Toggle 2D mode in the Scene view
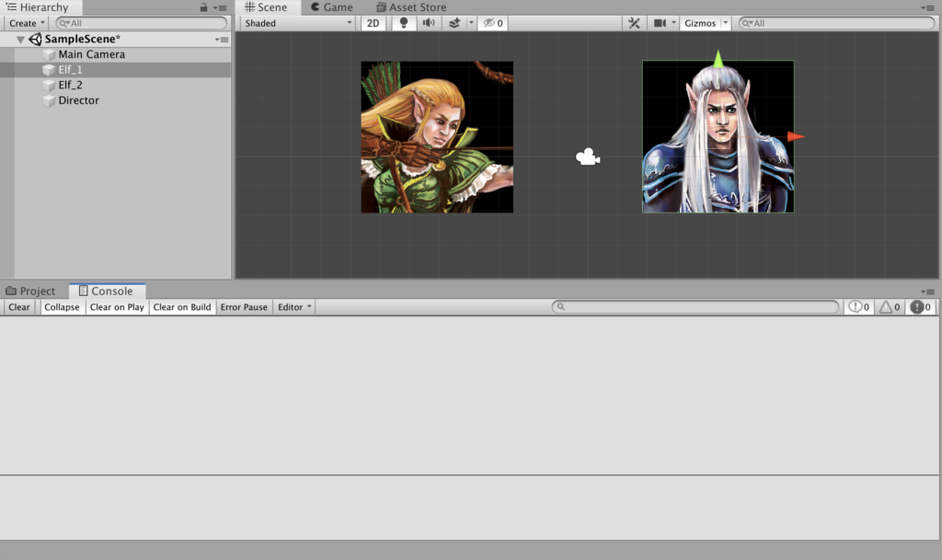 pos(373,23)
